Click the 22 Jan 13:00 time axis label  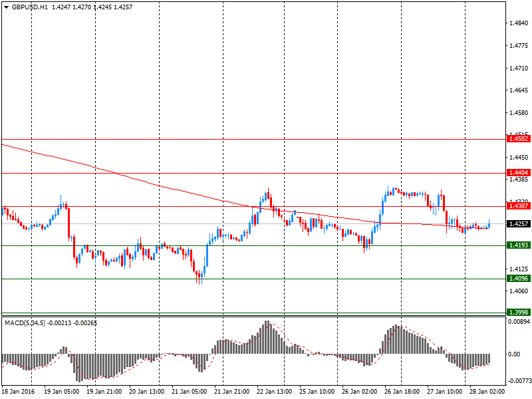[275, 392]
